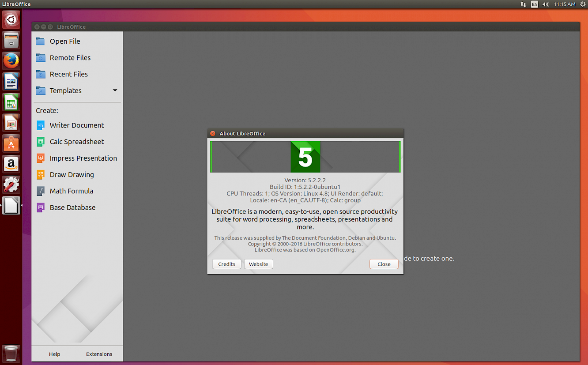The width and height of the screenshot is (588, 365).
Task: Click Templates label
Action: coord(66,90)
